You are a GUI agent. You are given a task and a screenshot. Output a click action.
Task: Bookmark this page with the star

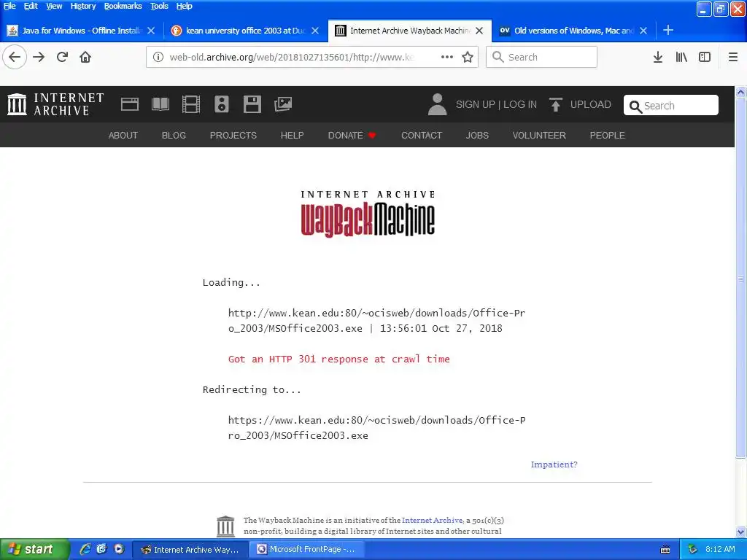point(468,57)
